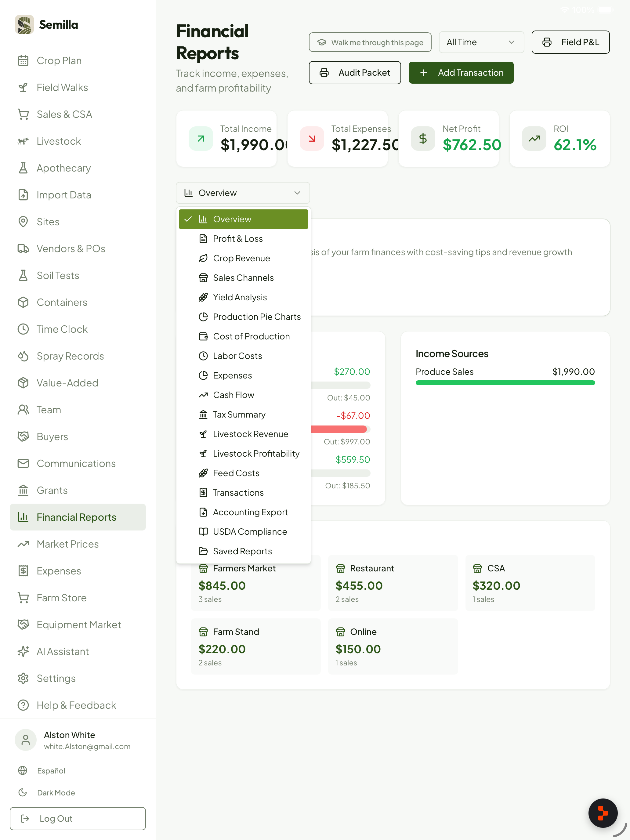630x840 pixels.
Task: Click the Market Prices trend icon
Action: (23, 544)
